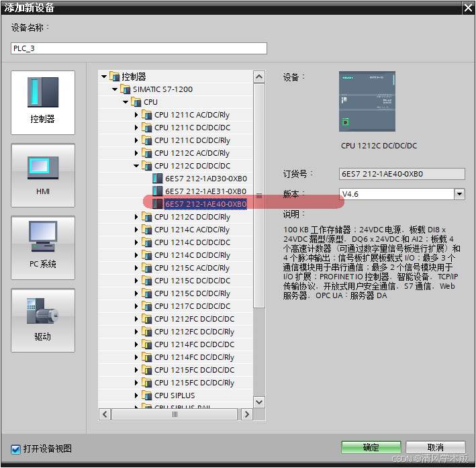
Task: Select CPU 1215C DC/DC/Rly tree row
Action: point(175,293)
